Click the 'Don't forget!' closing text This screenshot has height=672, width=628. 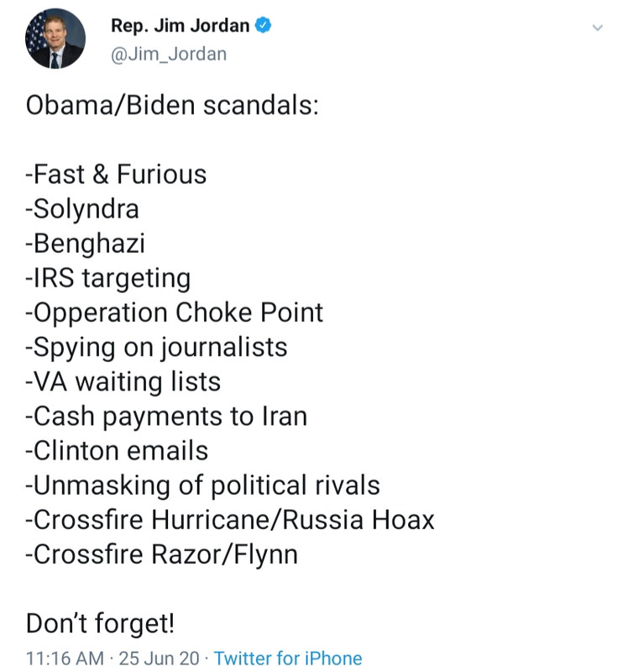(101, 623)
